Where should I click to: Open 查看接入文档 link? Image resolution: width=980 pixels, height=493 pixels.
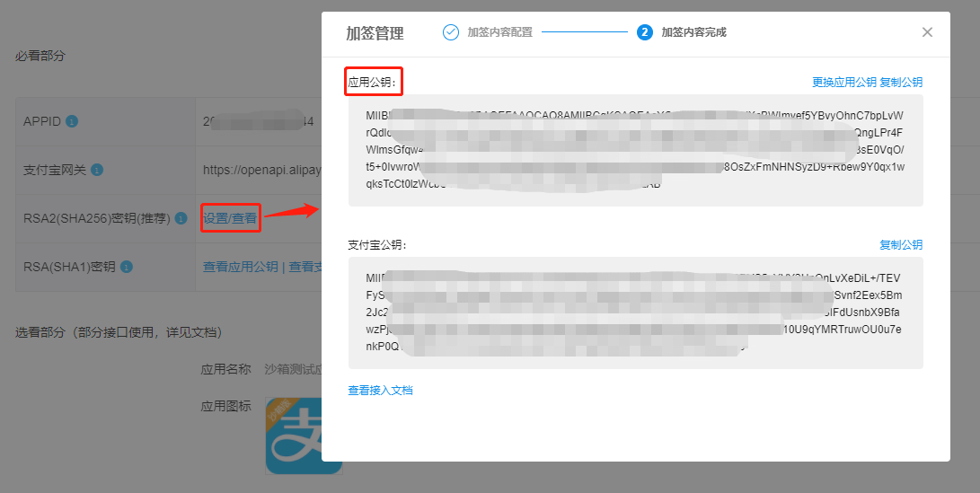pyautogui.click(x=380, y=391)
